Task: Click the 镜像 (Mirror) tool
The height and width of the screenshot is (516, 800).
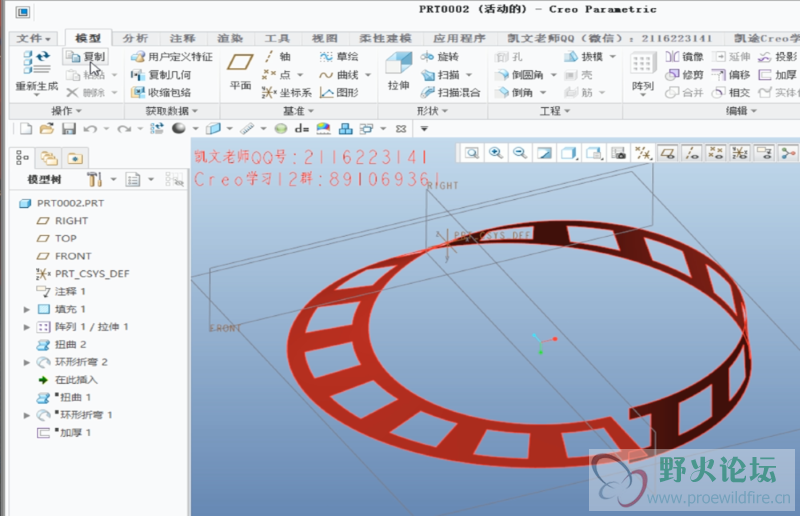Action: (685, 57)
